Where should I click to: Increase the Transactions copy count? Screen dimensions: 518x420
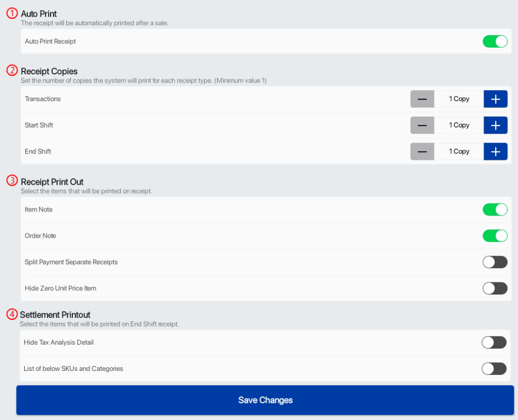coord(495,99)
